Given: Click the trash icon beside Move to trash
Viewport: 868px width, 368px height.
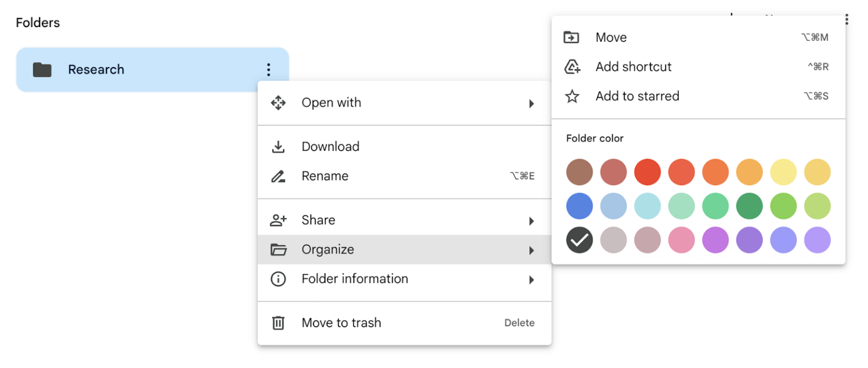Looking at the screenshot, I should pyautogui.click(x=278, y=322).
